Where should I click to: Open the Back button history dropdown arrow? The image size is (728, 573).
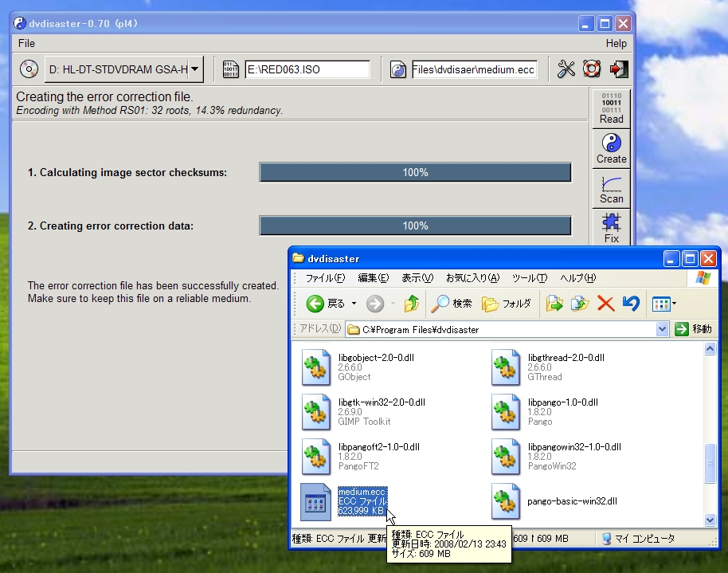coord(354,304)
